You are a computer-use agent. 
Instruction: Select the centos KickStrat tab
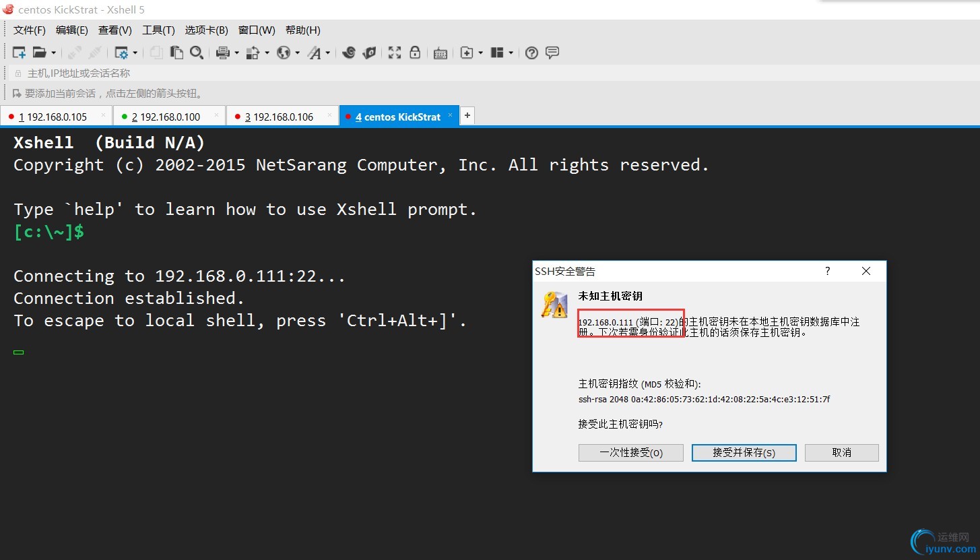tap(399, 117)
